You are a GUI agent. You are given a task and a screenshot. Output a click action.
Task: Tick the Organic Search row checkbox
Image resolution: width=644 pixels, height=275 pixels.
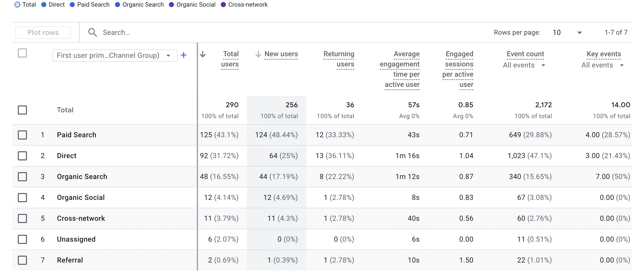pos(22,176)
